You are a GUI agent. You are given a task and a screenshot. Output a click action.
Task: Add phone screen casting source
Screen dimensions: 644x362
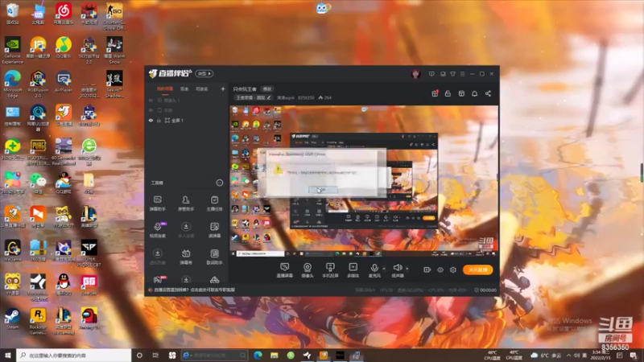[x=330, y=270]
